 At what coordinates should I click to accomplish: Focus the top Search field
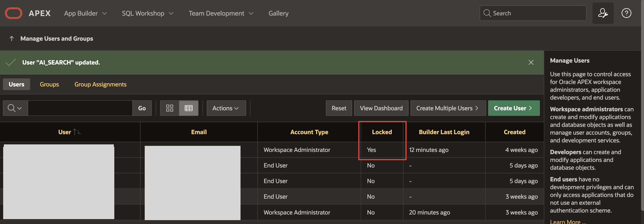[x=533, y=13]
